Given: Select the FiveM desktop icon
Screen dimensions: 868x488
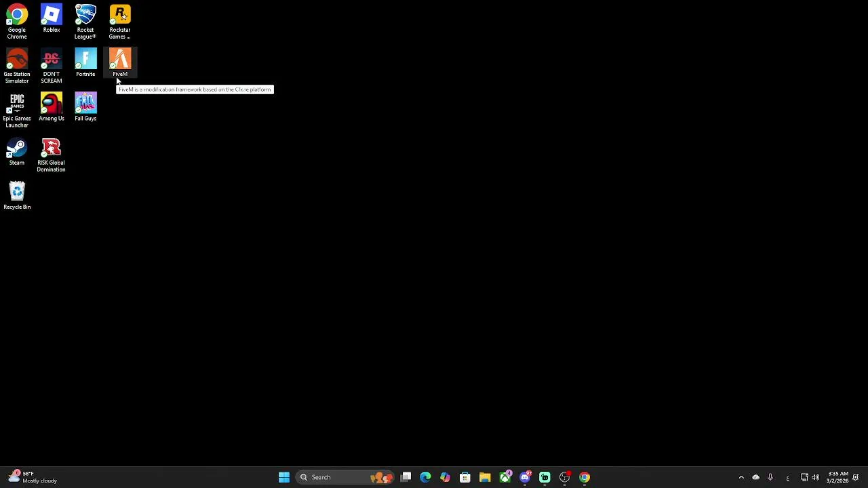Looking at the screenshot, I should click(120, 63).
